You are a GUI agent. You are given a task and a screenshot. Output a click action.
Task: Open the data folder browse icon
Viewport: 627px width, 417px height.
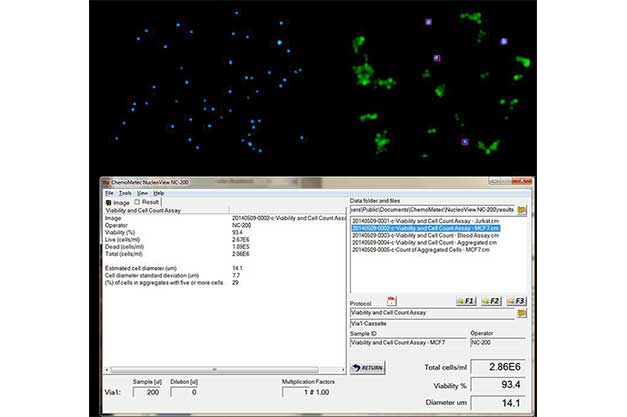(521, 210)
